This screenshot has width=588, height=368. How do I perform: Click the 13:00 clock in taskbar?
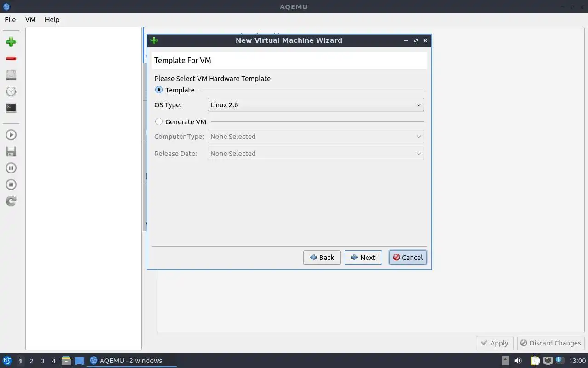click(577, 361)
